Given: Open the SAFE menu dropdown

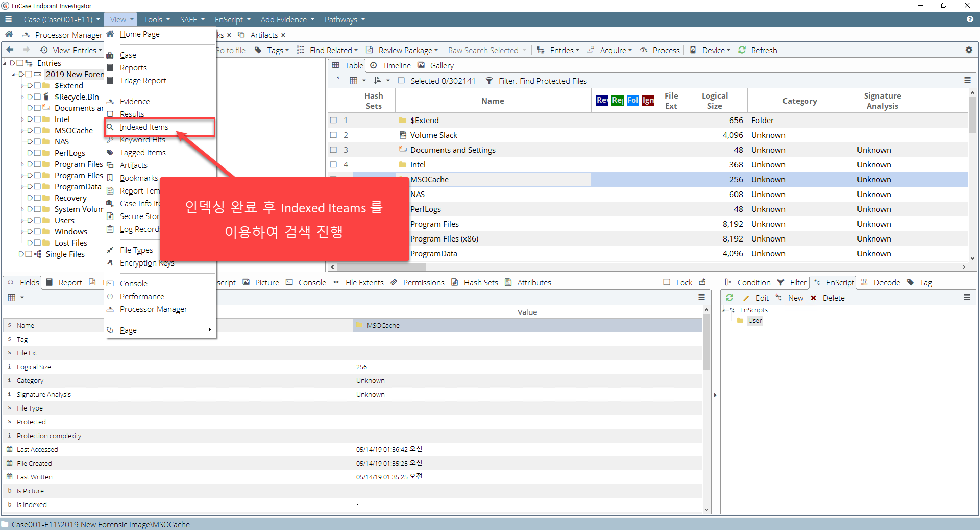Looking at the screenshot, I should point(192,19).
